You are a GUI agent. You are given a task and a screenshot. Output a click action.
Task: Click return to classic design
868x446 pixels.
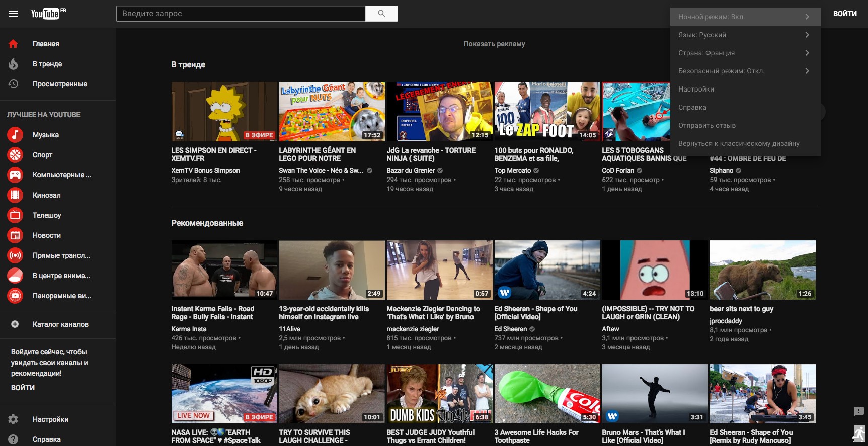(738, 143)
